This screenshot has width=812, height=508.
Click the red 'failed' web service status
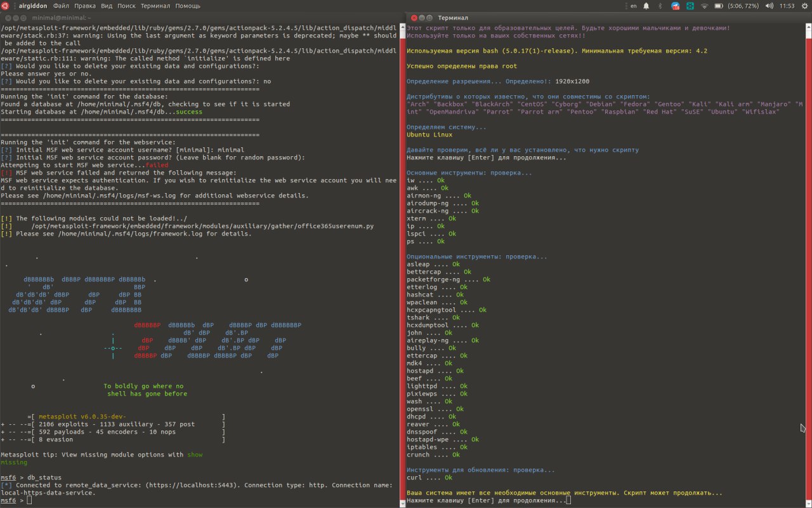click(x=157, y=165)
